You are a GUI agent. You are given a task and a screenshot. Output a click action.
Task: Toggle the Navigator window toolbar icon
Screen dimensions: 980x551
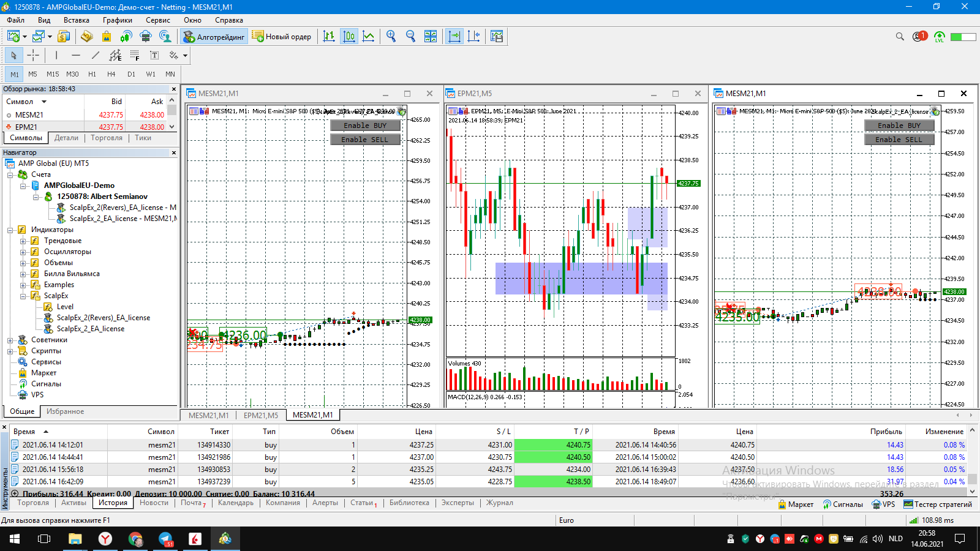(87, 37)
